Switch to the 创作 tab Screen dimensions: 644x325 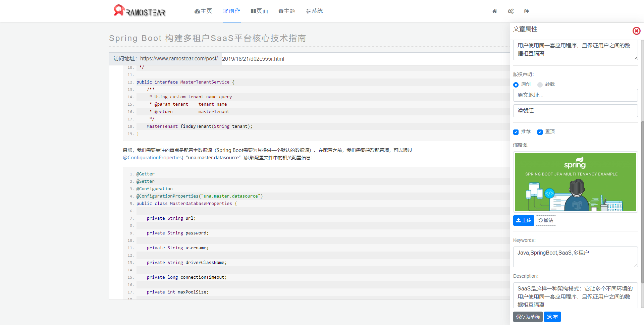[231, 11]
